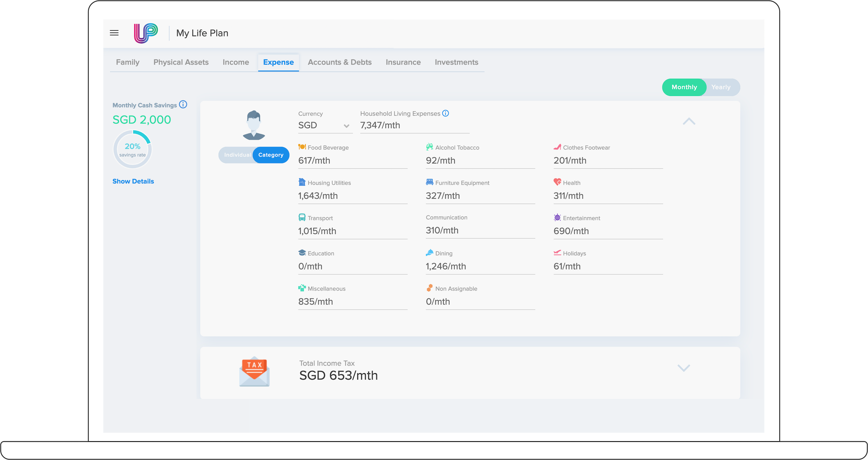Screen dimensions: 868x460
Task: Select the Monthly toggle option
Action: (x=684, y=87)
